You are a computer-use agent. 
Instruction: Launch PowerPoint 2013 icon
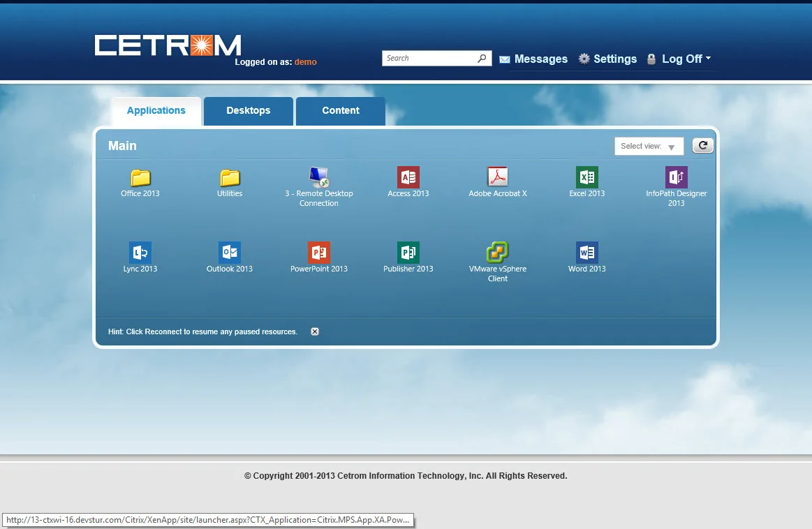[319, 253]
